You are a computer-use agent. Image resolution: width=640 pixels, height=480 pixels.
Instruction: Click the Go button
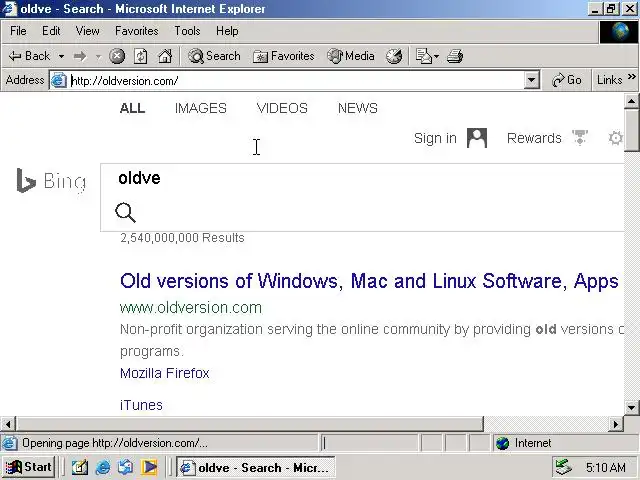point(567,80)
